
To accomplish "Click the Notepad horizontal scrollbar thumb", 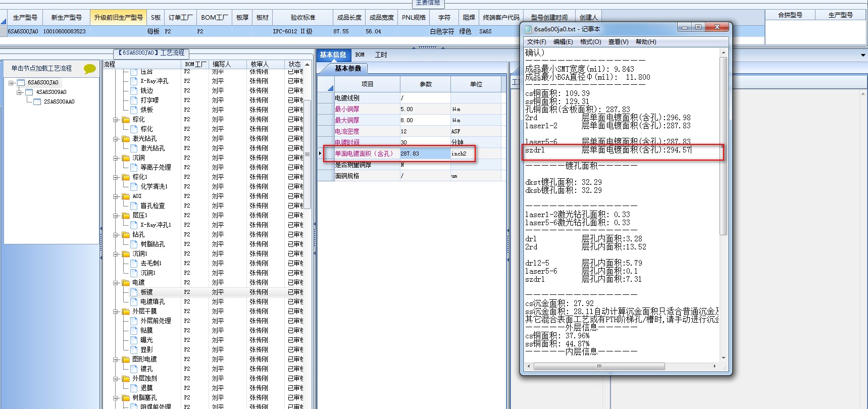I will coord(599,366).
